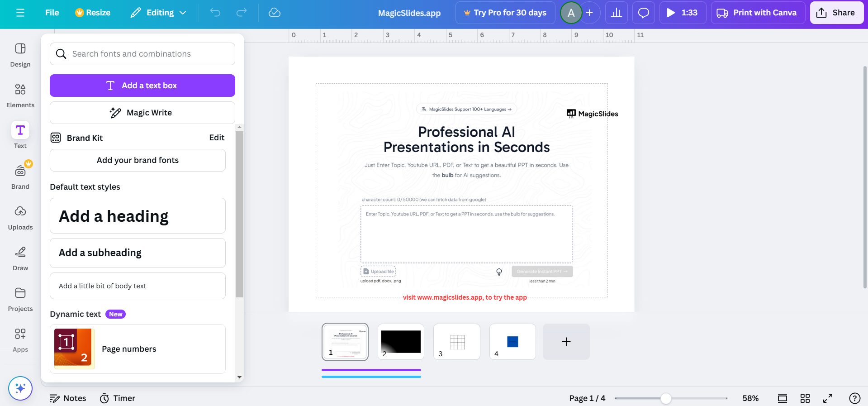Click the 'Default text styles' label
Image resolution: width=868 pixels, height=406 pixels.
coord(85,187)
